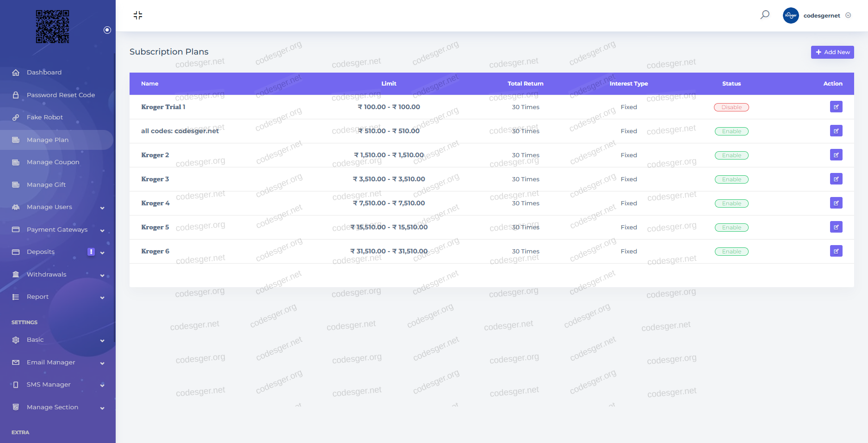The image size is (868, 443).
Task: Click the Enable status badge for Kroger 2
Action: [731, 155]
